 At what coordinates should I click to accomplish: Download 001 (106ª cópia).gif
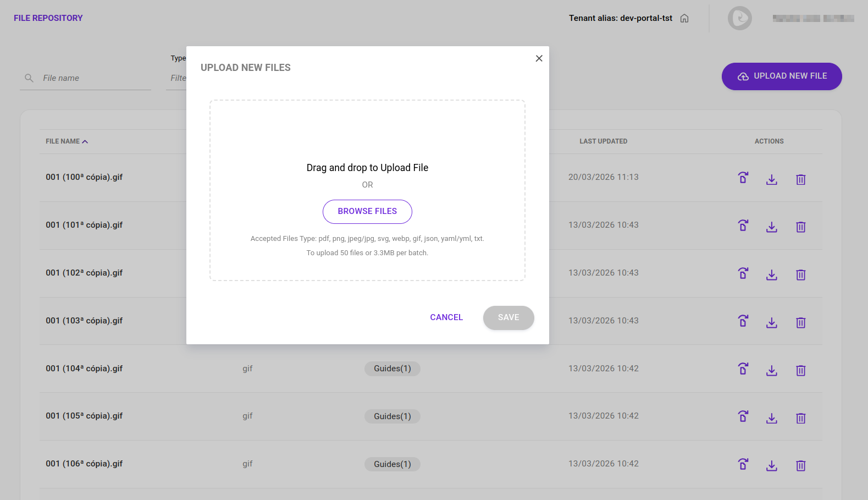click(x=772, y=465)
